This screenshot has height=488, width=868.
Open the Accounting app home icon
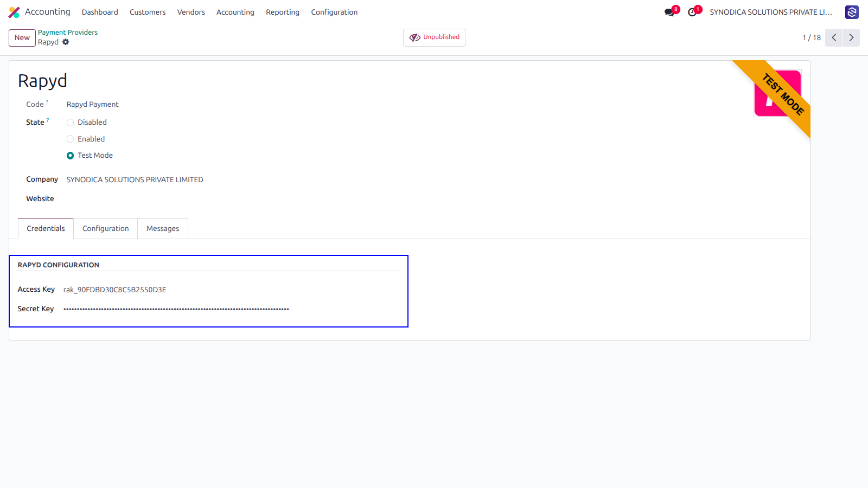[14, 12]
